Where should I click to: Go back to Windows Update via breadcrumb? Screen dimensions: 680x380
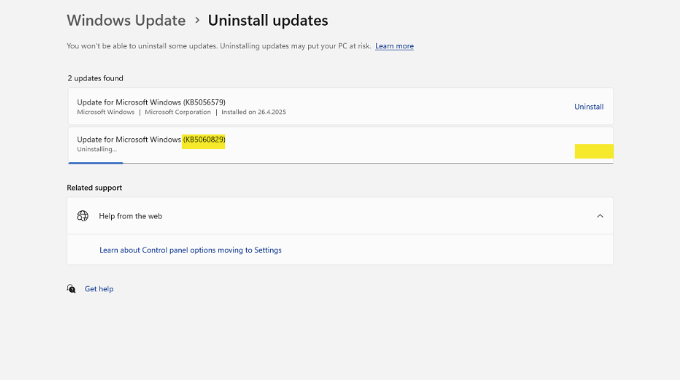tap(126, 20)
